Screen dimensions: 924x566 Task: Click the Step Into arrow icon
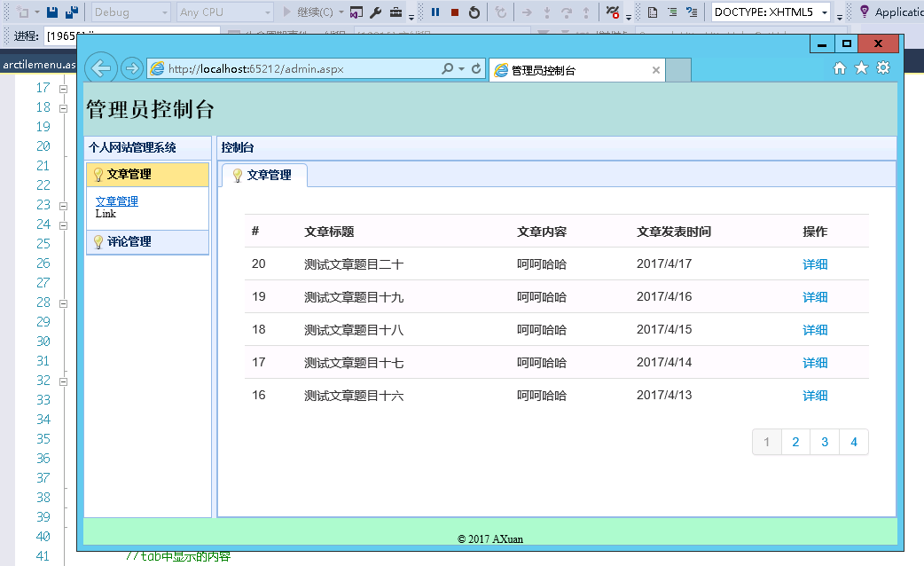point(547,12)
